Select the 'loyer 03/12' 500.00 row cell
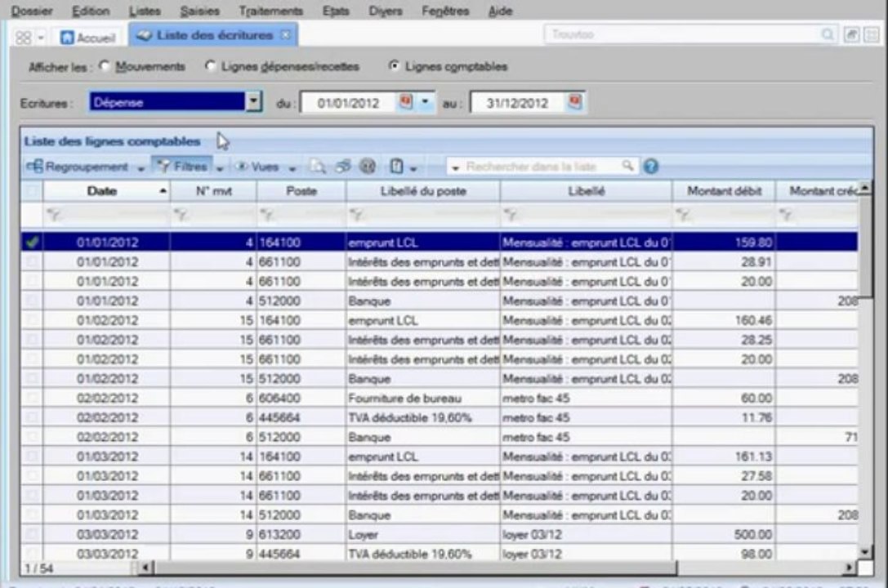The image size is (888, 588). click(587, 534)
